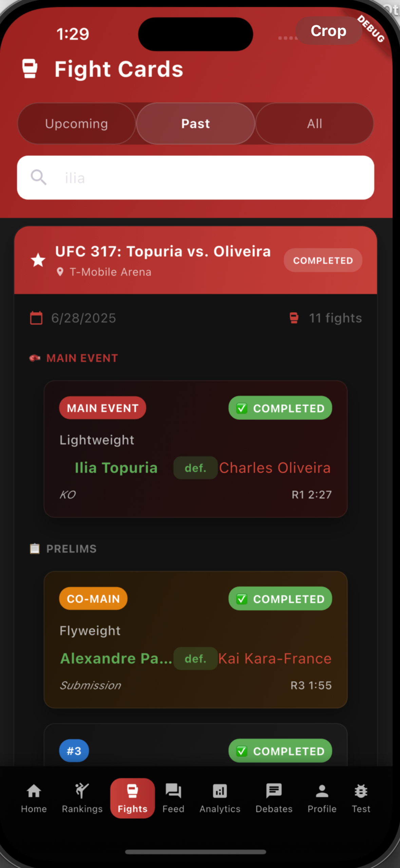The width and height of the screenshot is (400, 868).
Task: Open the Profile person icon
Action: pos(322,791)
